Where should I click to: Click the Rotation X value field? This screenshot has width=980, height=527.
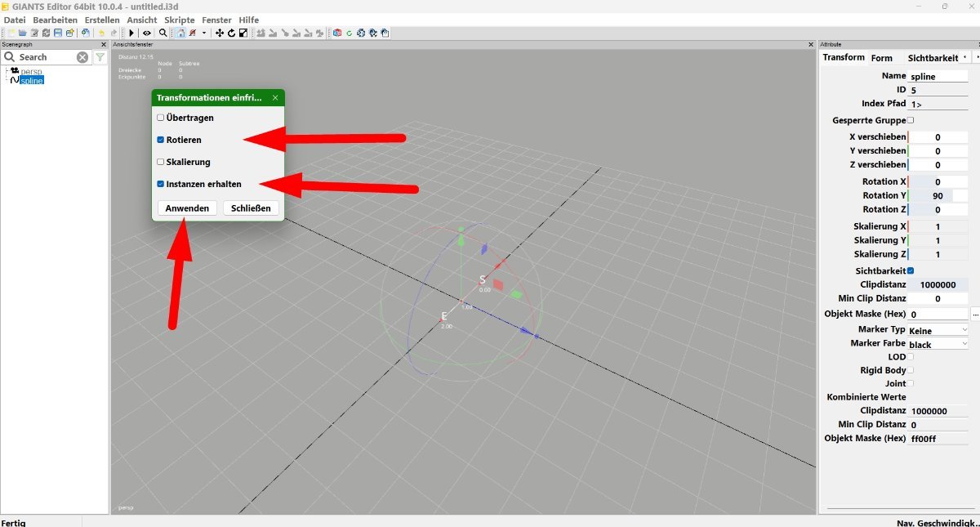pyautogui.click(x=938, y=182)
